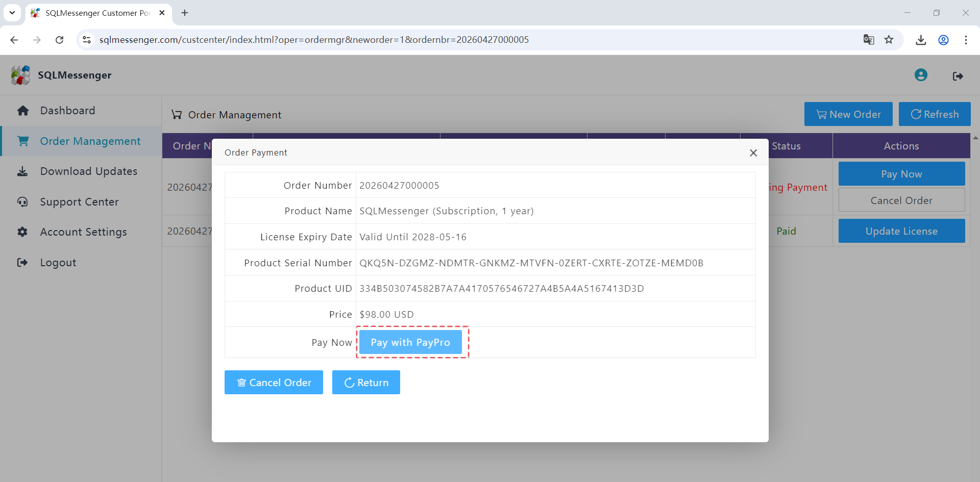Screen dimensions: 980x482
Task: Click the browser reload page icon
Action: tap(60, 40)
